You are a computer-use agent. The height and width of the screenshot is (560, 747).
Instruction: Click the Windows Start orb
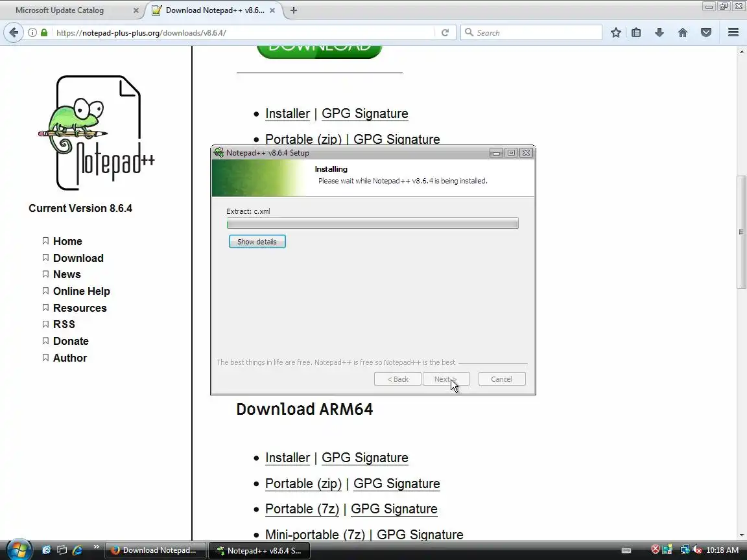click(x=19, y=550)
